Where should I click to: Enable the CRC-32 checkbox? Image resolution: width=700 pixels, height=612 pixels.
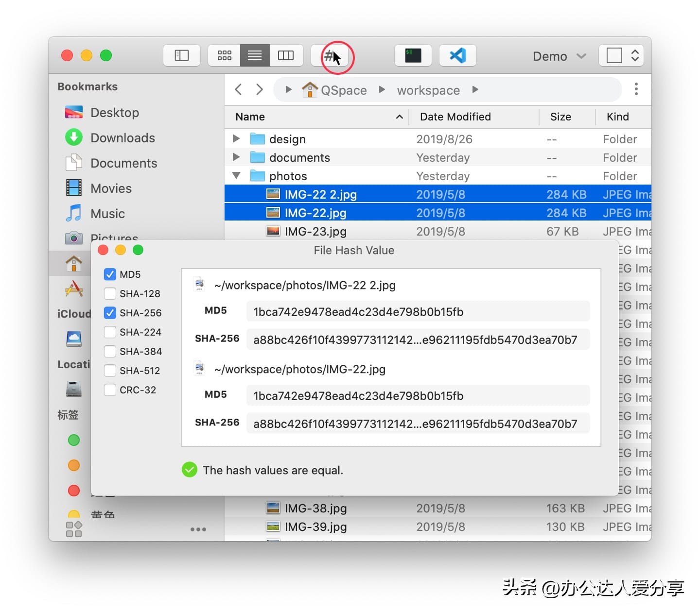110,390
